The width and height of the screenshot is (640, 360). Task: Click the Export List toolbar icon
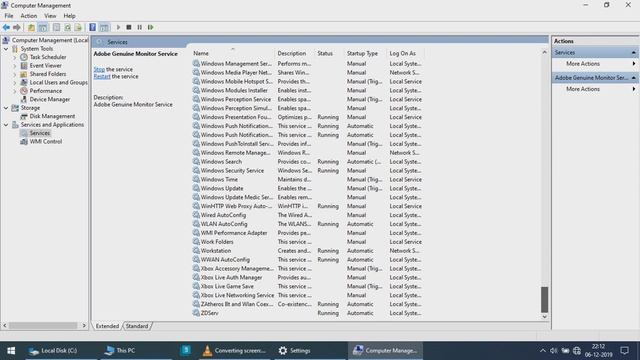(x=78, y=27)
